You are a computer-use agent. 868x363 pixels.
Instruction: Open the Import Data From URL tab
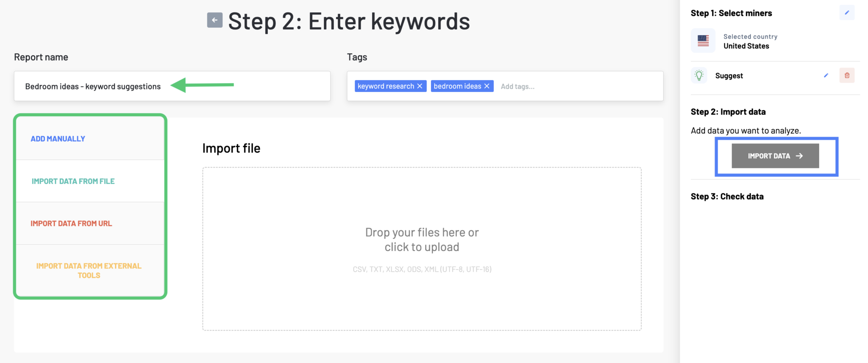point(71,223)
